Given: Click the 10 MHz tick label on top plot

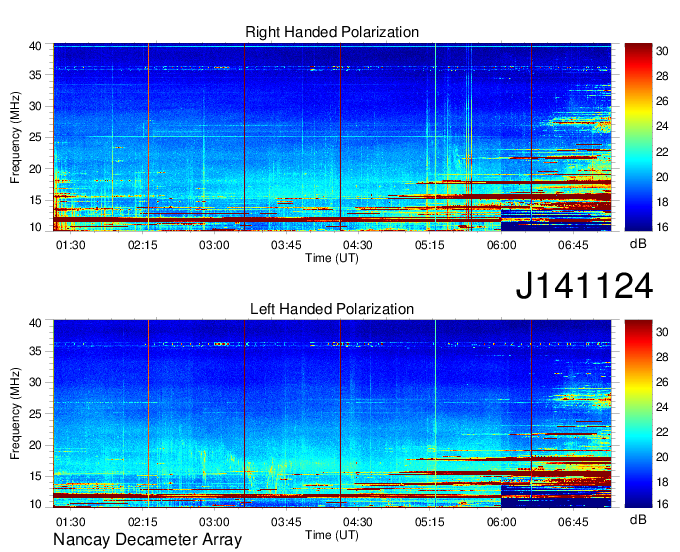Looking at the screenshot, I should (35, 227).
